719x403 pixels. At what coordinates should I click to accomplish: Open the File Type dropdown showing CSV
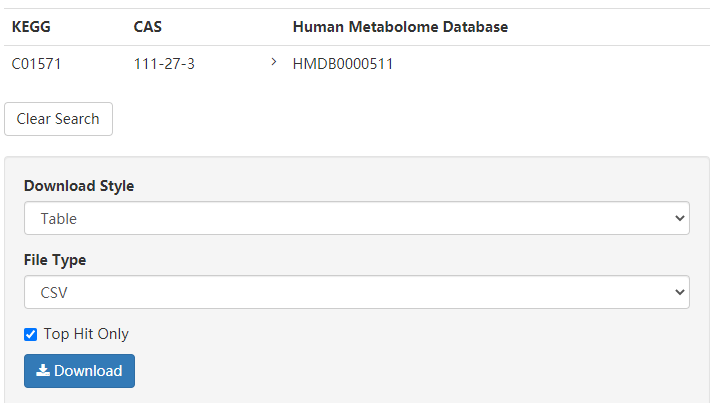point(356,292)
